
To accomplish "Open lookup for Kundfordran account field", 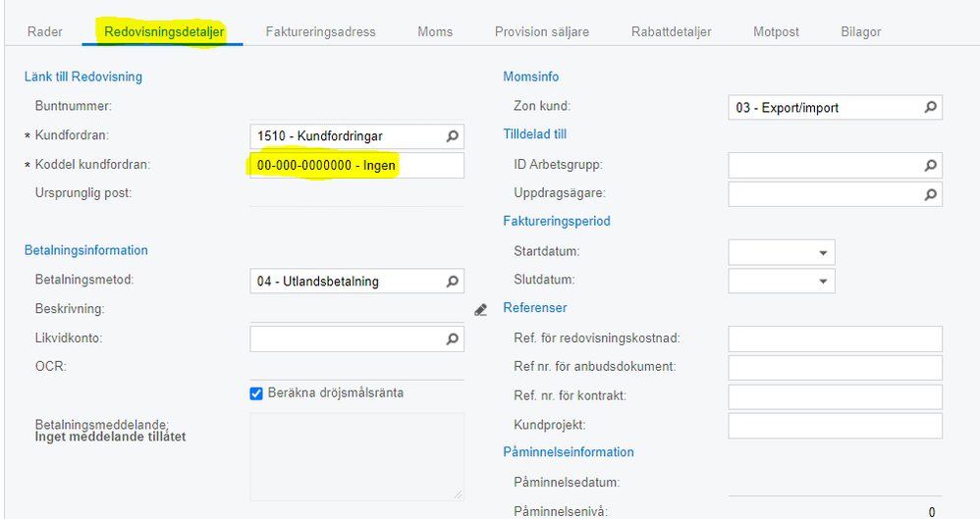I will click(x=452, y=136).
